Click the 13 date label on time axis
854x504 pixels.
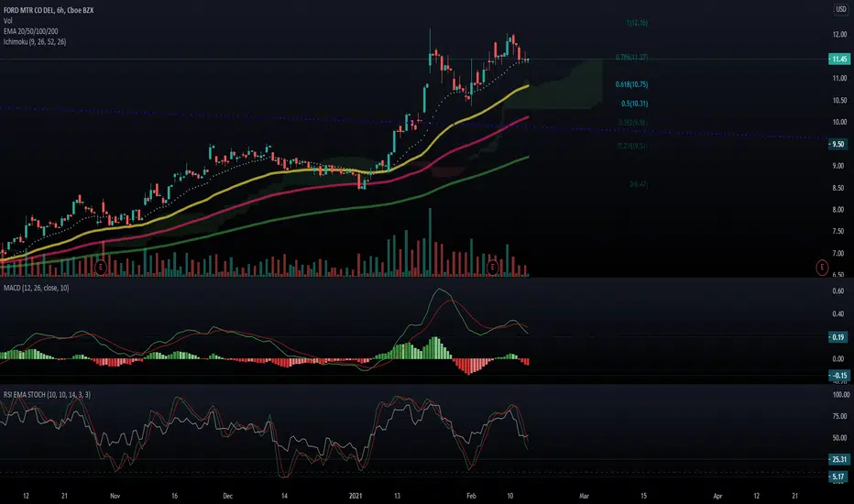[x=397, y=496]
